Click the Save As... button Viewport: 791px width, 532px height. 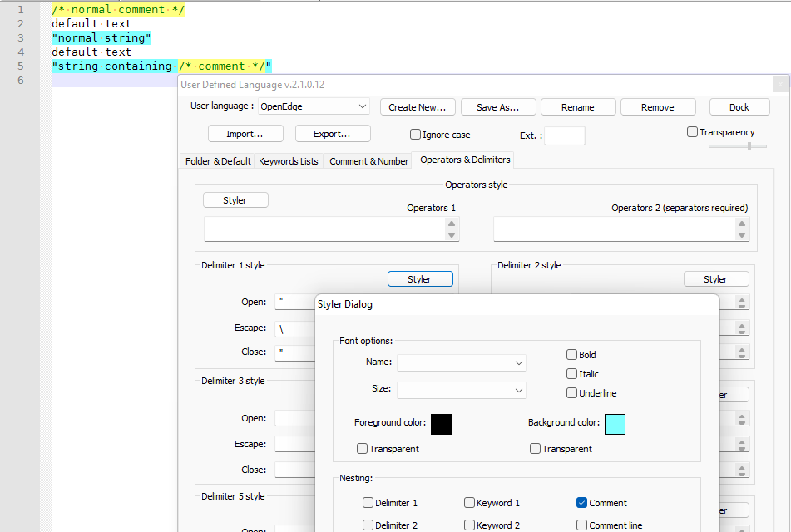[497, 107]
